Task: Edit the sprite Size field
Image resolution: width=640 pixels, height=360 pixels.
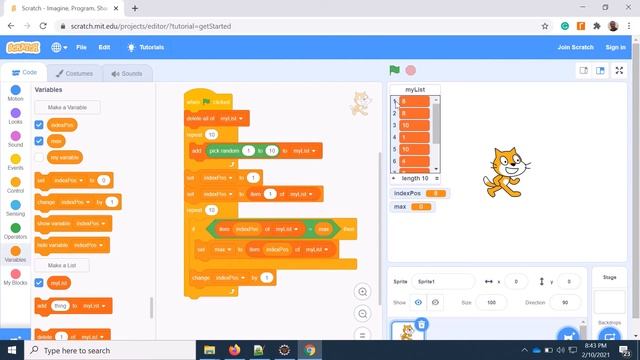Action: click(491, 302)
